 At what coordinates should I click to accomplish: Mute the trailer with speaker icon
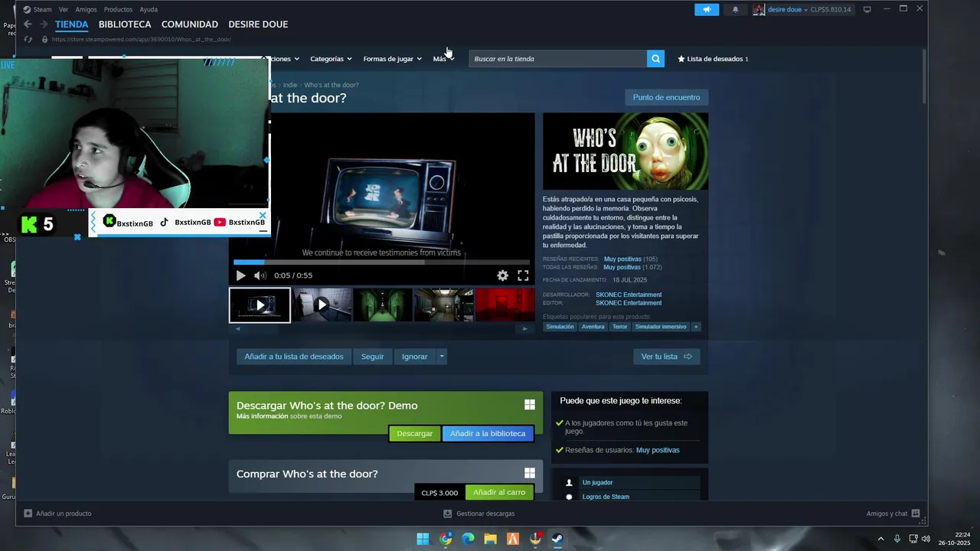[x=260, y=275]
